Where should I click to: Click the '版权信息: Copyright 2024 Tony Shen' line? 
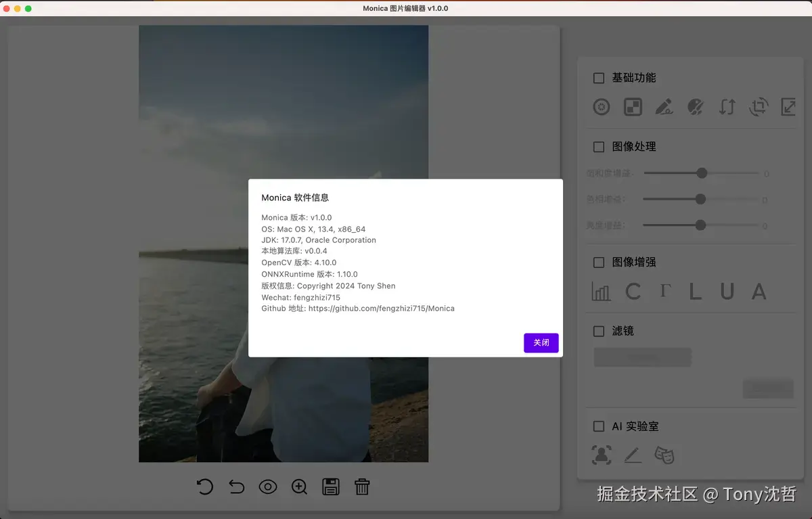click(x=328, y=286)
